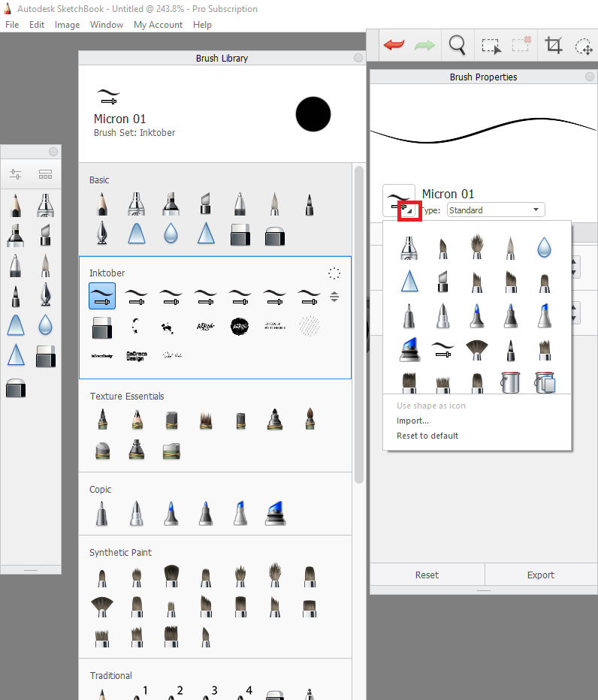This screenshot has width=598, height=700.
Task: Click the Brush Library vertical scrollbar
Action: (359, 324)
